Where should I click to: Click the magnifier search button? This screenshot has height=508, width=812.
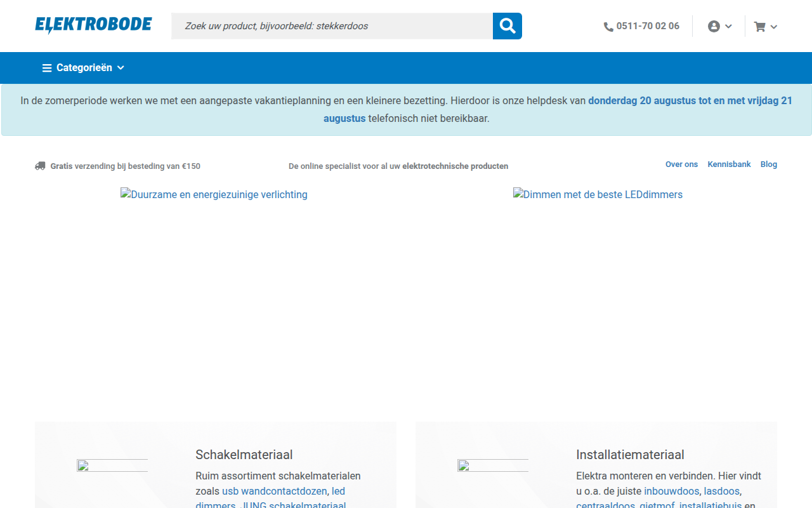point(507,26)
